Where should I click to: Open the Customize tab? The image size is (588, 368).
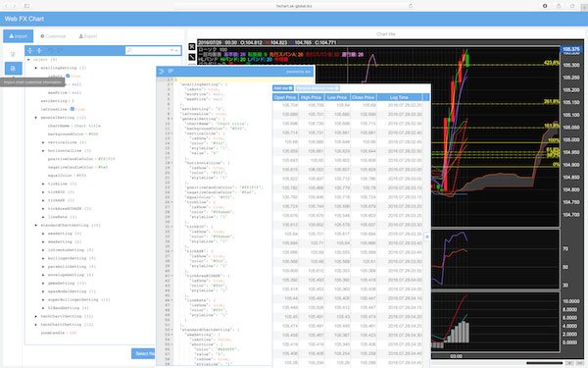point(53,36)
